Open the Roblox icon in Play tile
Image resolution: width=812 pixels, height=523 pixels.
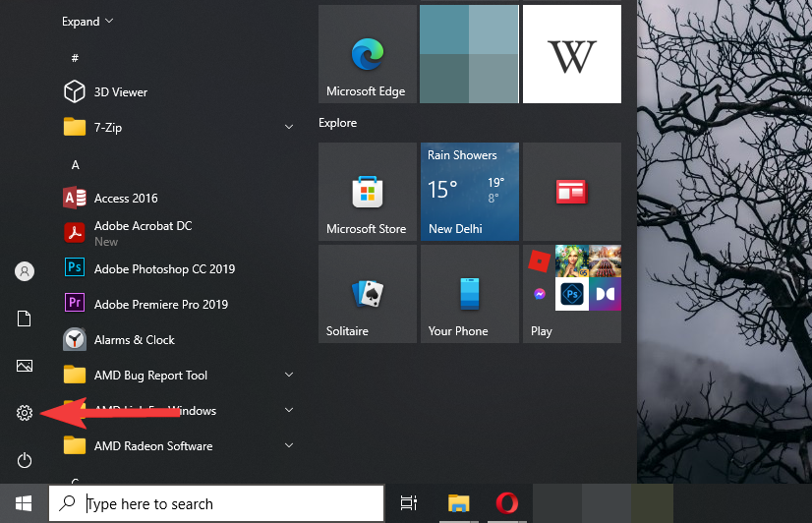click(x=539, y=261)
